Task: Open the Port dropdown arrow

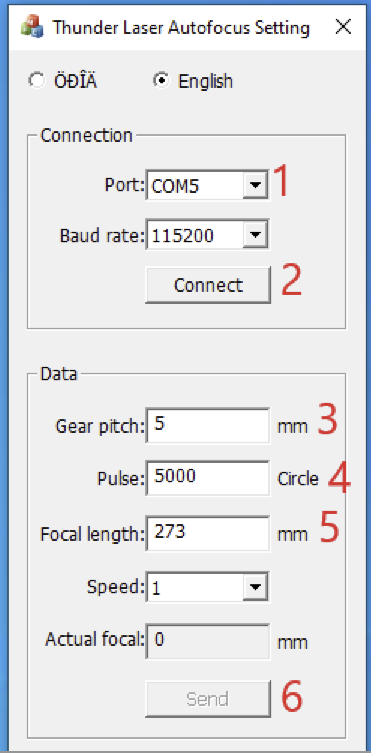Action: [255, 185]
